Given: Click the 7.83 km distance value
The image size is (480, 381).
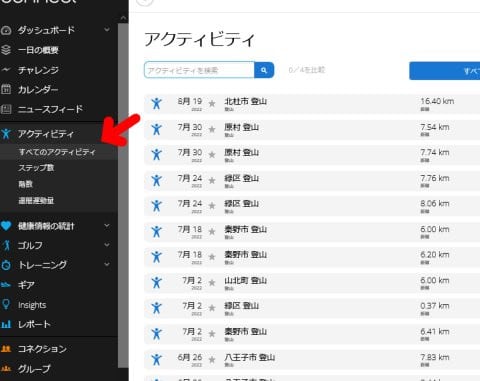Looking at the screenshot, I should pos(435,357).
